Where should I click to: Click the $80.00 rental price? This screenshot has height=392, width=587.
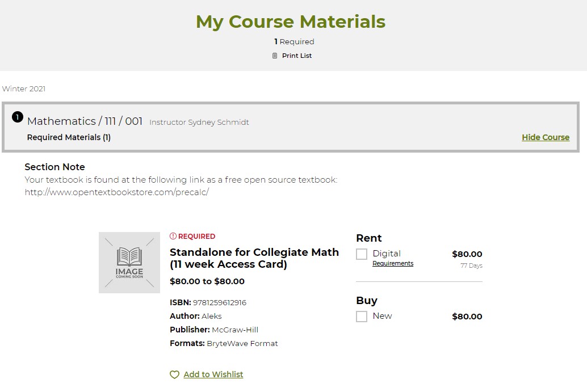pyautogui.click(x=467, y=254)
